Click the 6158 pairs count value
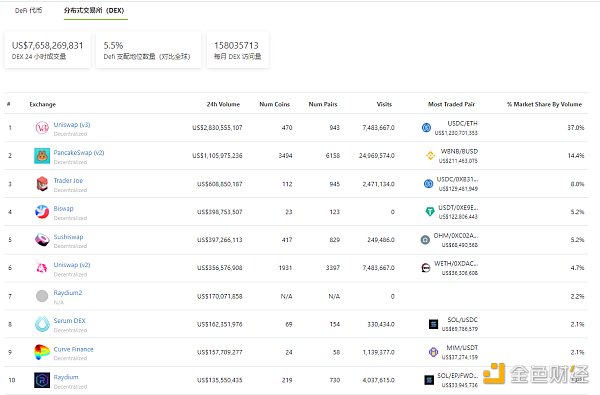This screenshot has height=395, width=600. click(x=333, y=156)
